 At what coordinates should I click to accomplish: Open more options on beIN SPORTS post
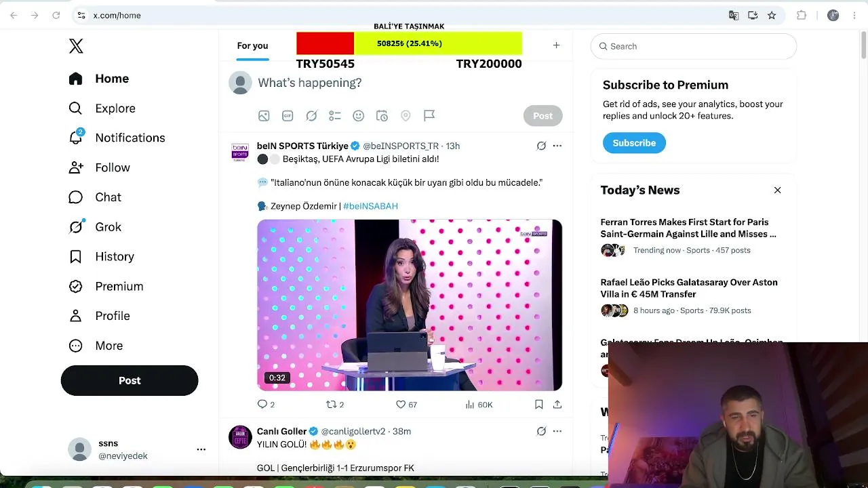point(557,146)
